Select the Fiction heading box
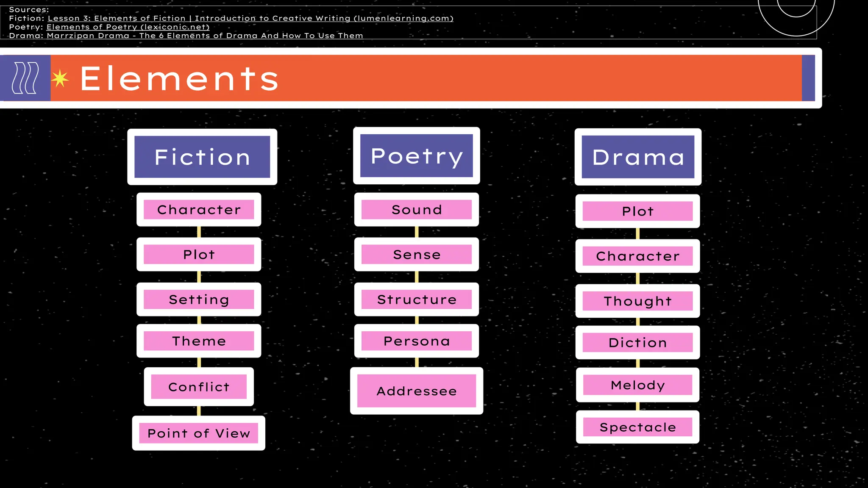This screenshot has width=868, height=488. (202, 157)
